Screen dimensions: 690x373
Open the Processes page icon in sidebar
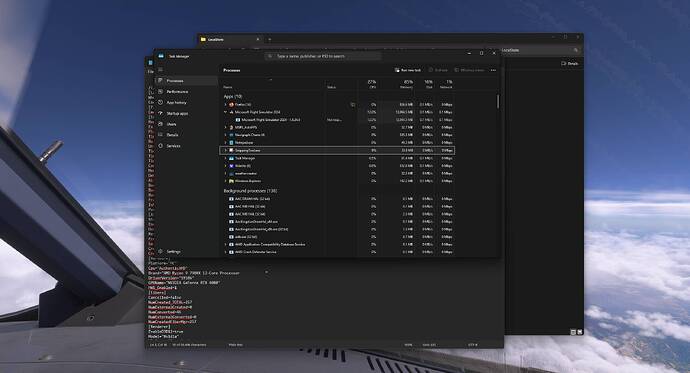click(161, 80)
